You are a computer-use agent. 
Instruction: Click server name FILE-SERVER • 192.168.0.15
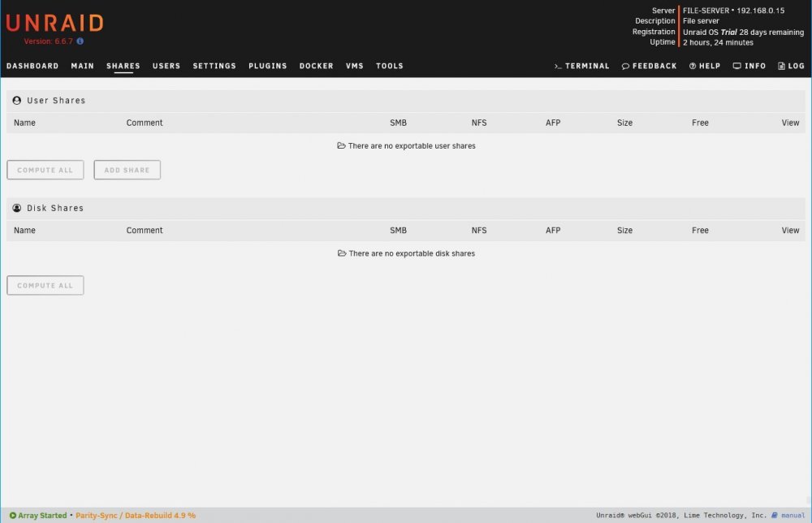pos(733,11)
